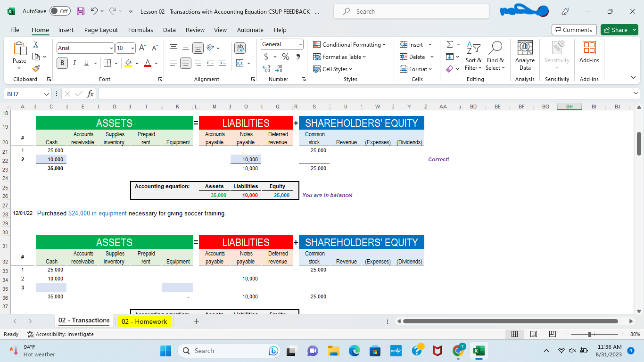This screenshot has height=362, width=644.
Task: Click the Decrease Indent icon
Action: click(x=210, y=63)
